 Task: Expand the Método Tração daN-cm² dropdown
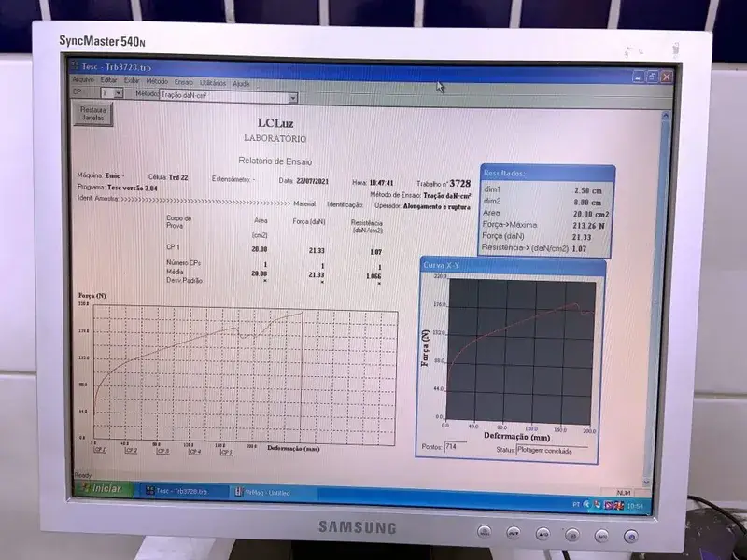[292, 96]
